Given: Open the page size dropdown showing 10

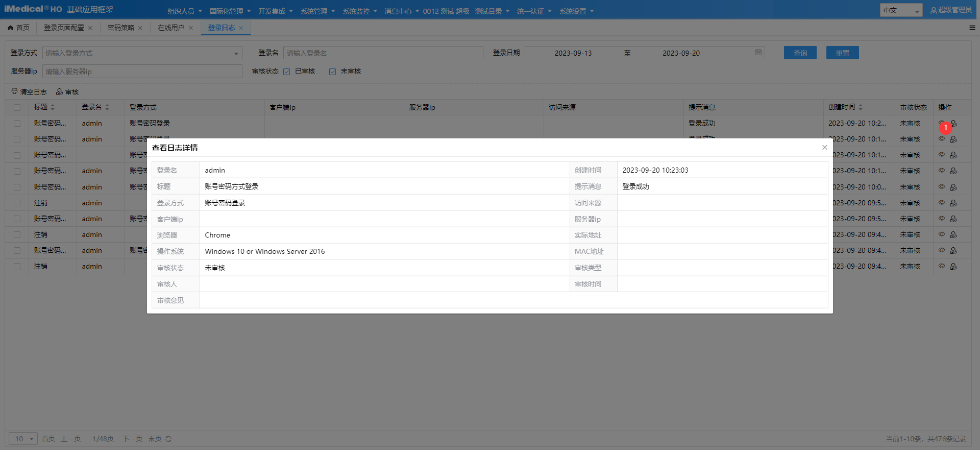Looking at the screenshot, I should click(23, 439).
